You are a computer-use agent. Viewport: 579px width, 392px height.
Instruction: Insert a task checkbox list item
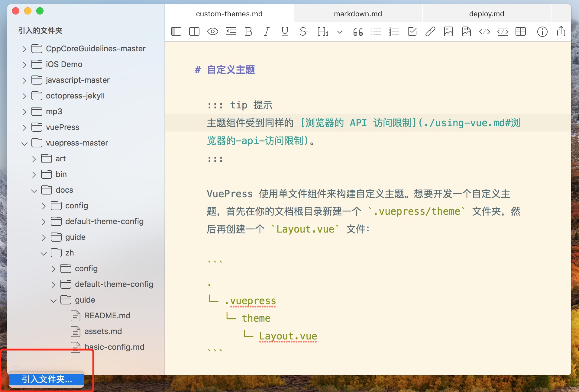tap(412, 31)
